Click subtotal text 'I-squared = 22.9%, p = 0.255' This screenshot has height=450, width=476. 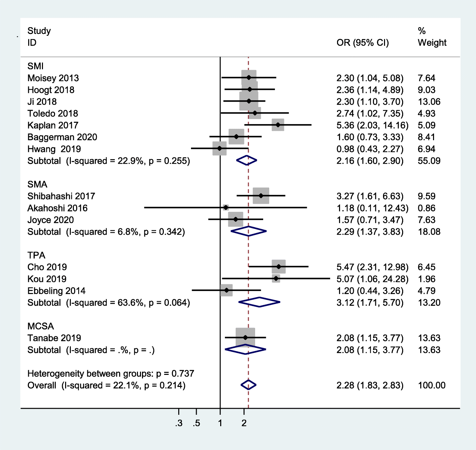128,161
